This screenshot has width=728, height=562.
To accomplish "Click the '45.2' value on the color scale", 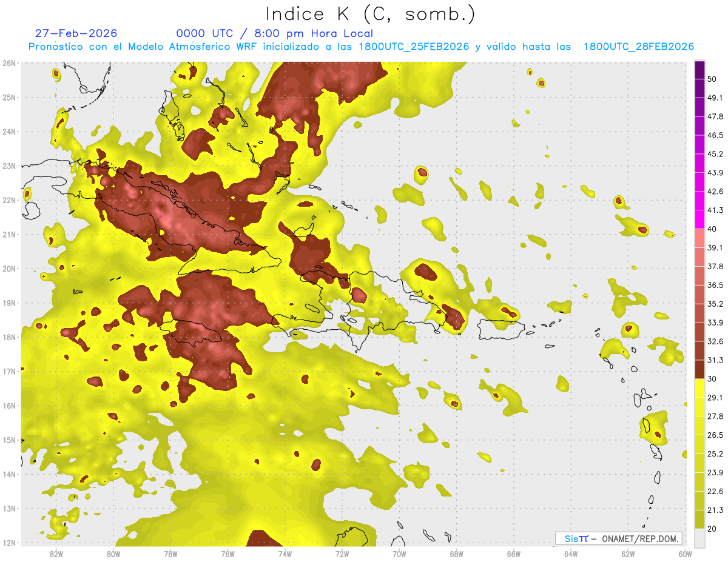I will (715, 154).
